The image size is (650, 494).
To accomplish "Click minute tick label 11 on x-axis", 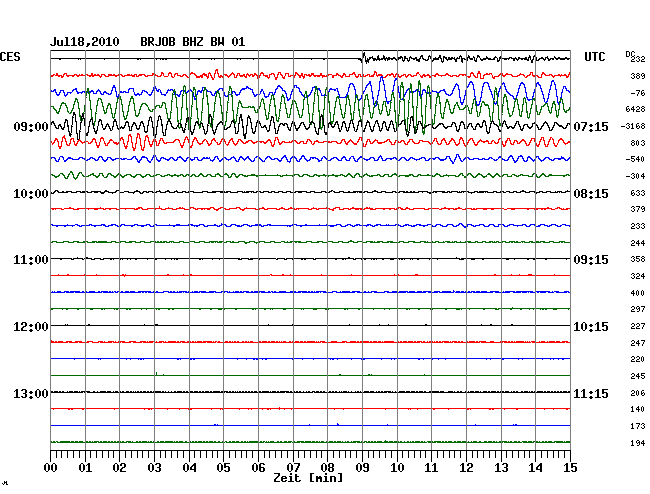I will pyautogui.click(x=431, y=468).
